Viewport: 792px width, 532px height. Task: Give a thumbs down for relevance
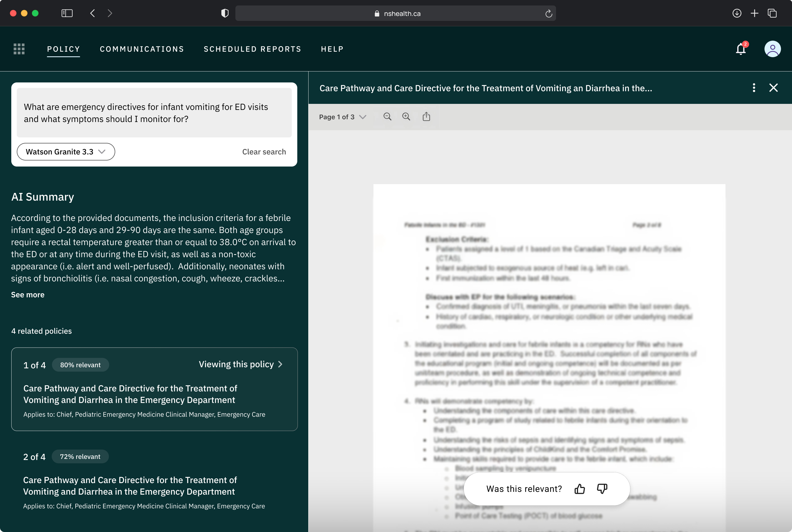tap(602, 489)
